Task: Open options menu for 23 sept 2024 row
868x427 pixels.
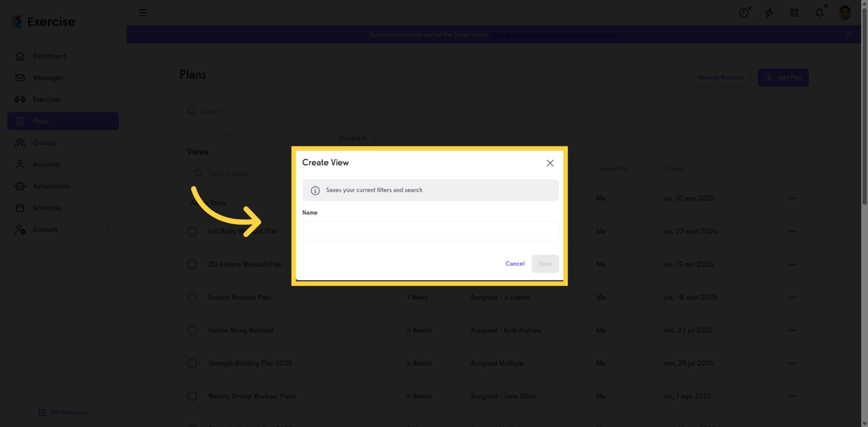Action: point(792,231)
